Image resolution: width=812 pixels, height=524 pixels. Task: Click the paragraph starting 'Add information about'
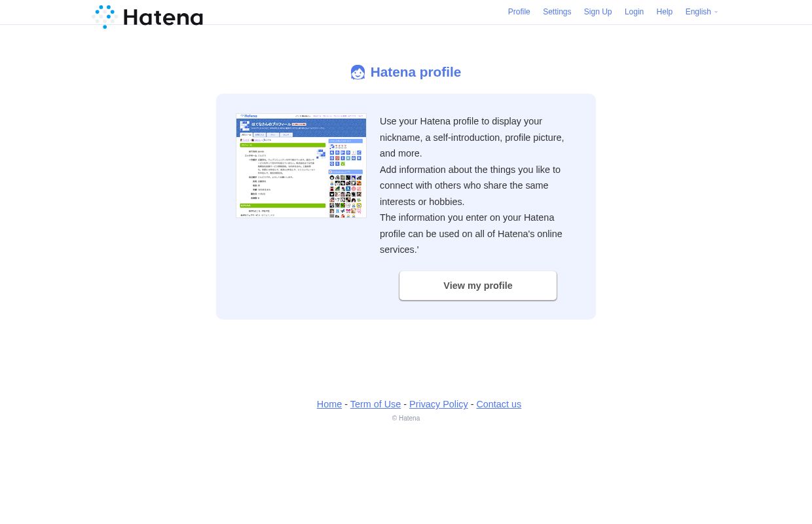point(470,185)
